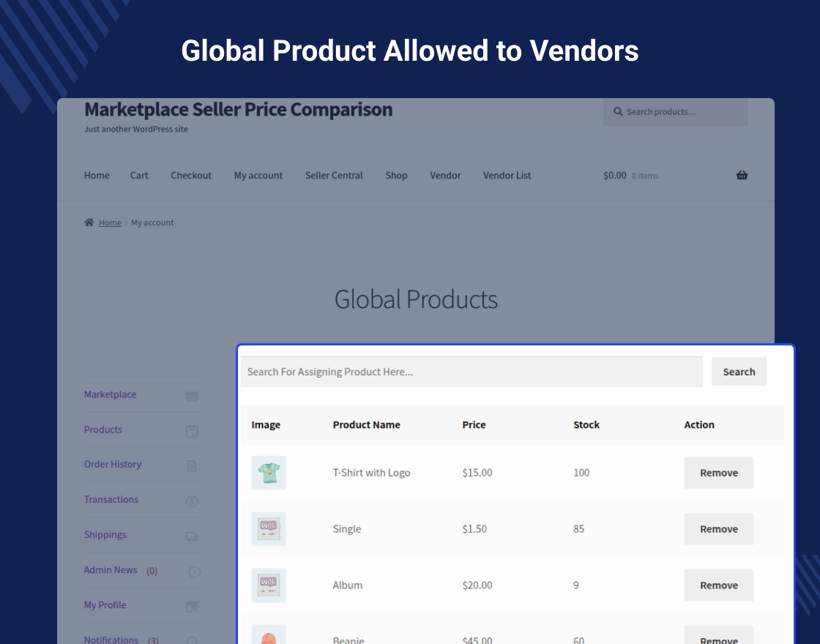Click the Product Name column header
Image resolution: width=820 pixels, height=644 pixels.
[x=366, y=425]
